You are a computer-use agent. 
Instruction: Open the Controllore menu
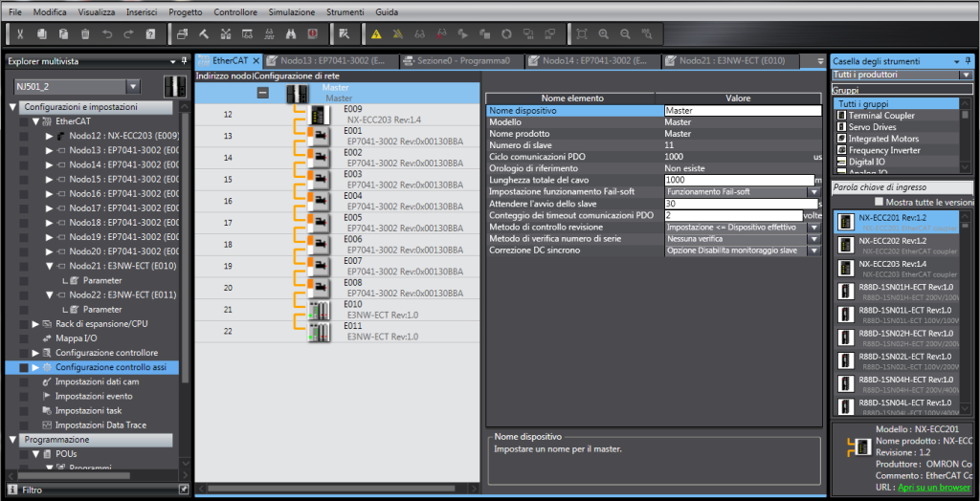pyautogui.click(x=235, y=11)
